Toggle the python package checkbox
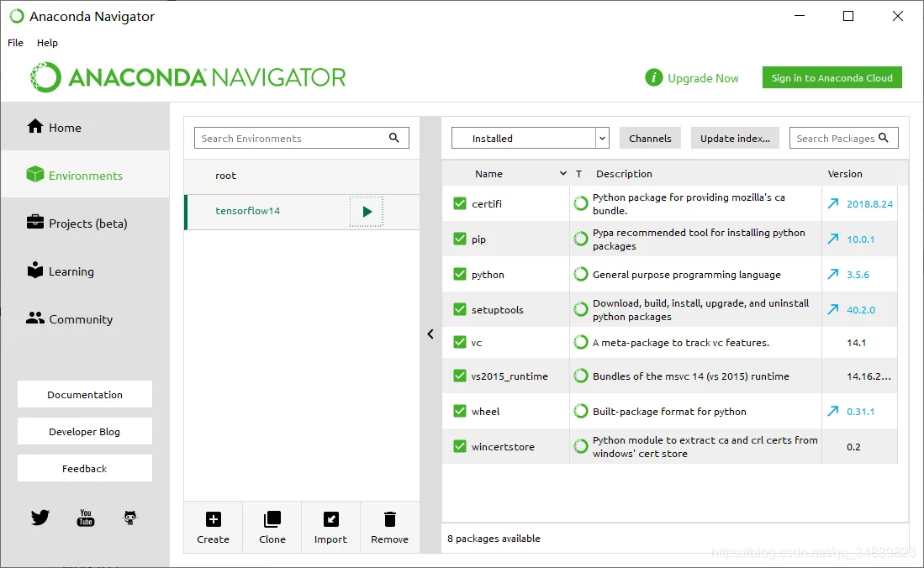Screen dimensions: 924x568 [460, 275]
